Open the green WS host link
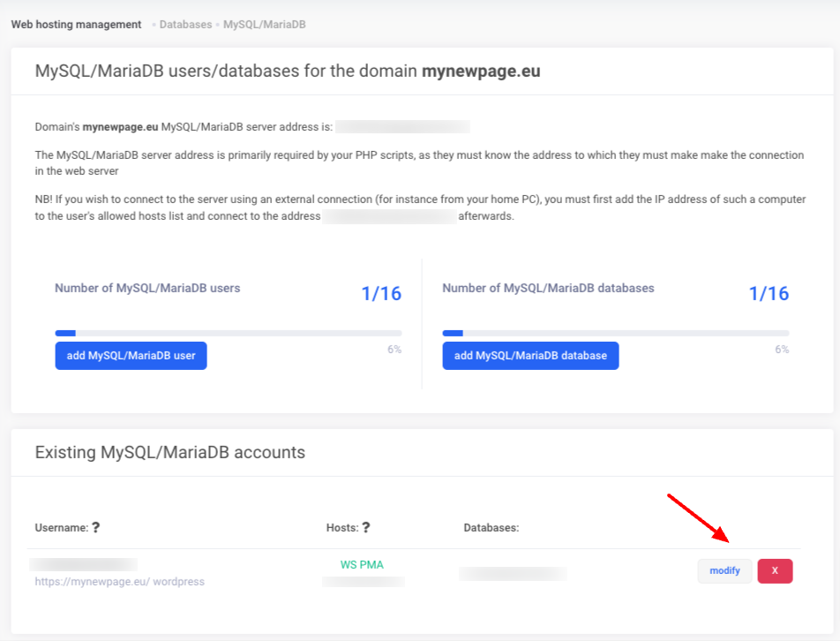Screen dimensions: 840x641 [349, 565]
